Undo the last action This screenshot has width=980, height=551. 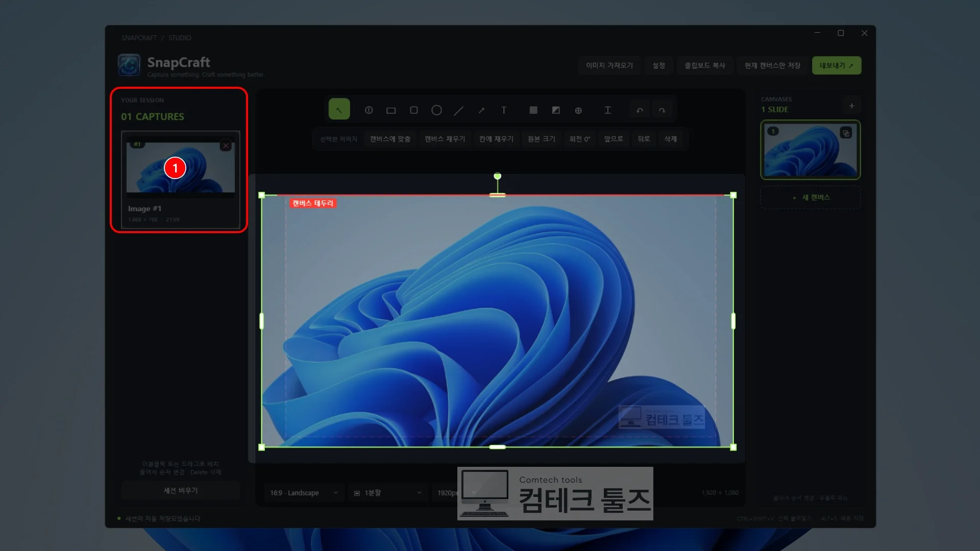(640, 110)
